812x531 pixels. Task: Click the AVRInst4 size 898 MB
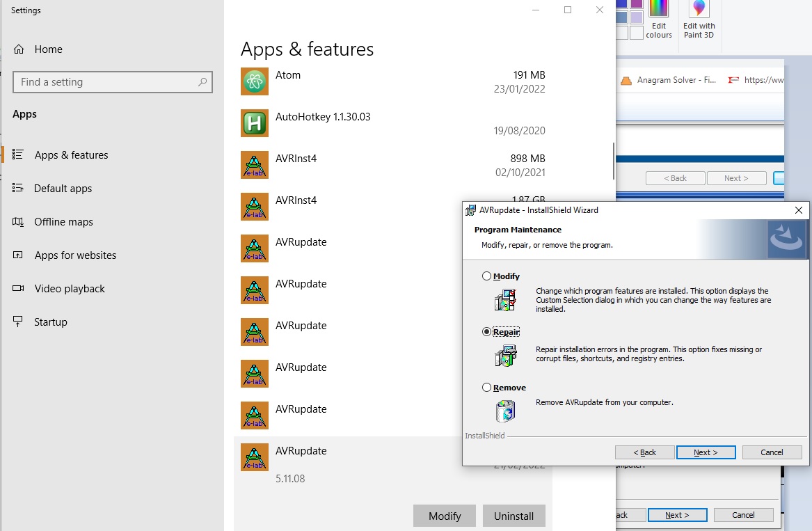click(x=527, y=159)
